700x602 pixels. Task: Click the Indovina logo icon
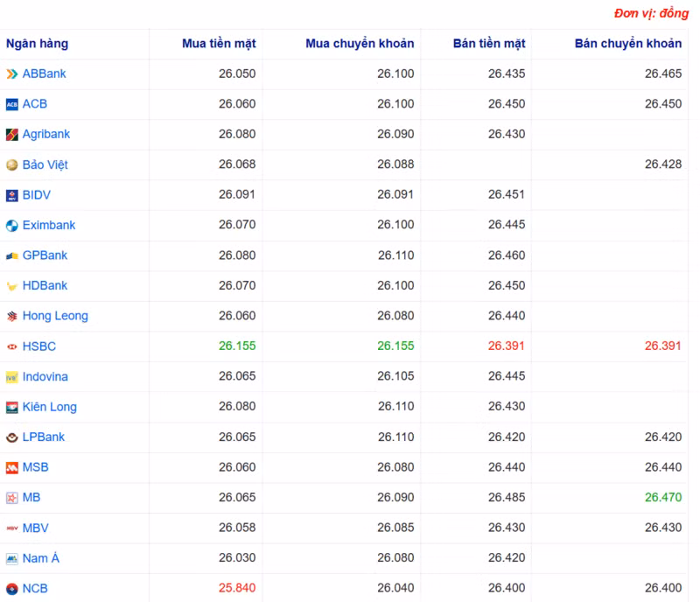pos(12,376)
